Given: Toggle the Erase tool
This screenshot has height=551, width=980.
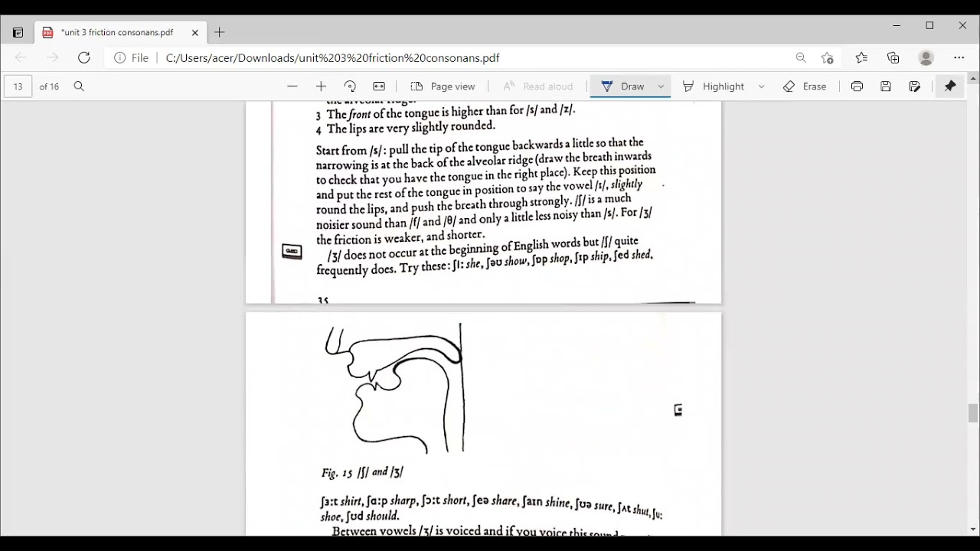Looking at the screenshot, I should click(x=805, y=86).
